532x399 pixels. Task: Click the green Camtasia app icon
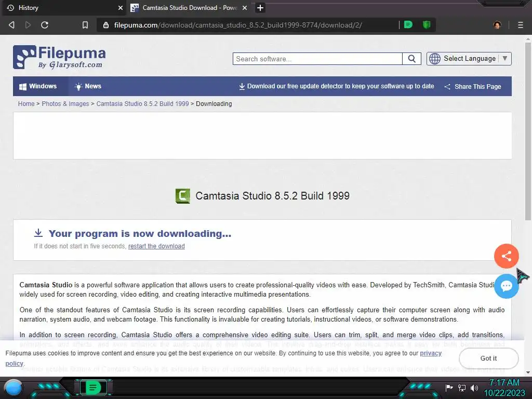[182, 196]
